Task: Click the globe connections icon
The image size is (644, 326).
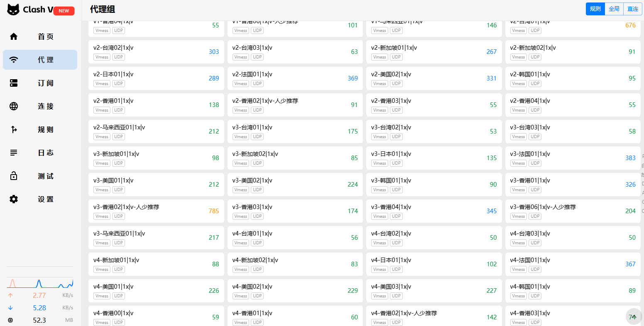Action: (14, 106)
